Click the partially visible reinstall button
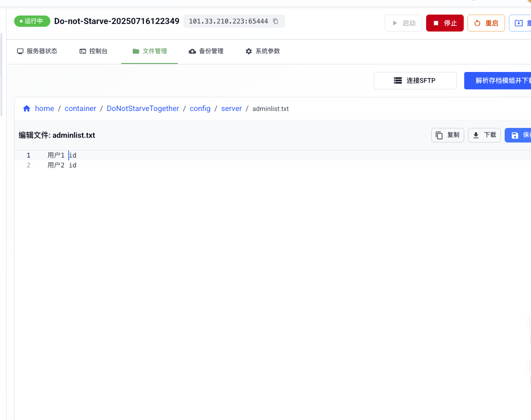Viewport: 531px width, 420px height. click(521, 23)
